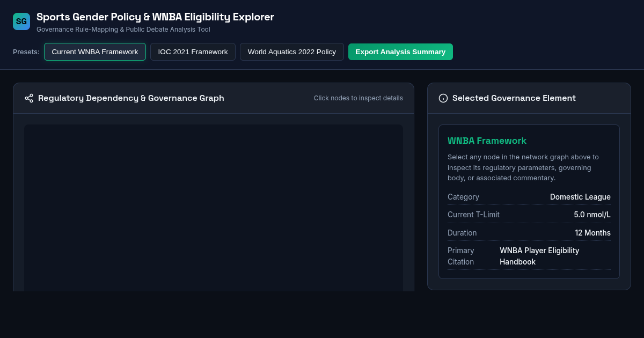Click WNBA Player Eligibility Handbook citation

(539, 256)
